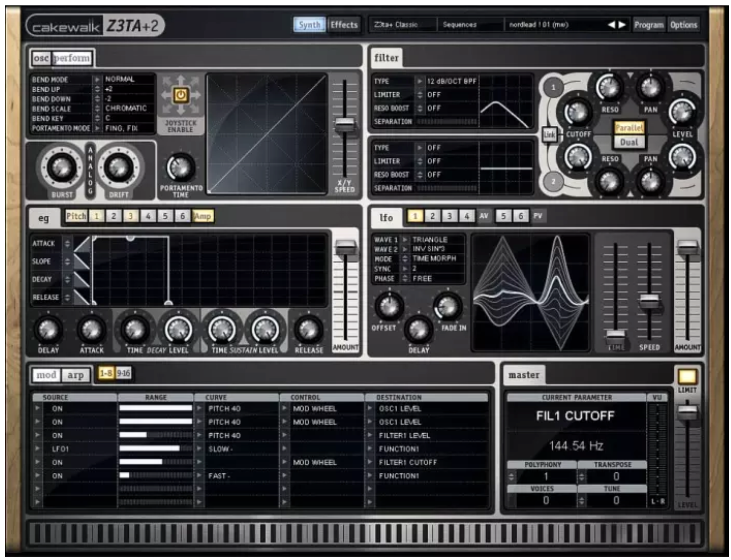The width and height of the screenshot is (731, 560).
Task: Toggle the master Limit button
Action: 687,376
